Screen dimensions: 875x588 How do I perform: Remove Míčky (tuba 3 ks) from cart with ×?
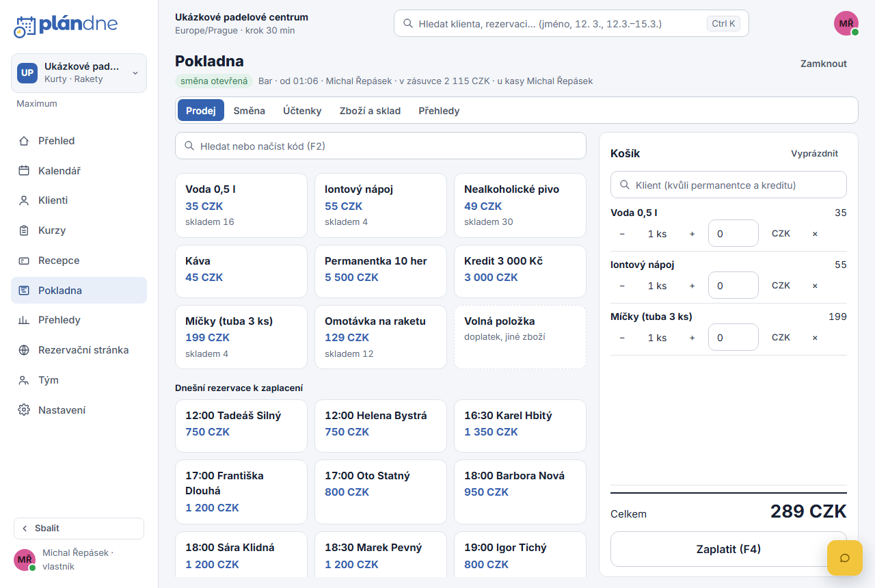(815, 337)
